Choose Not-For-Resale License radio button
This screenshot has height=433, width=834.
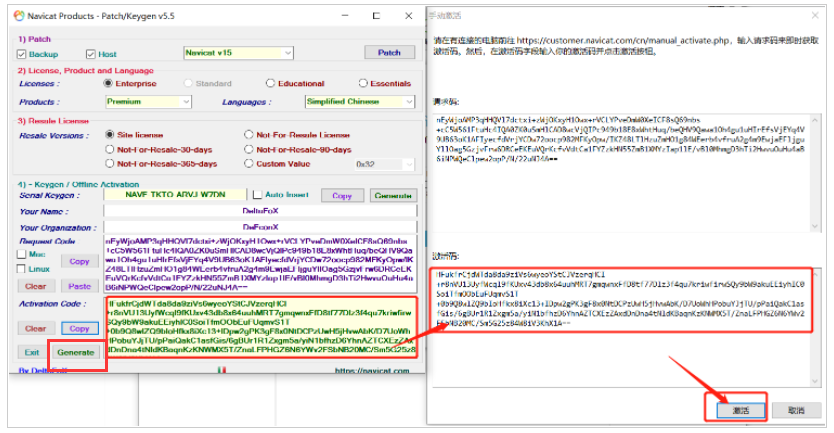coord(248,135)
